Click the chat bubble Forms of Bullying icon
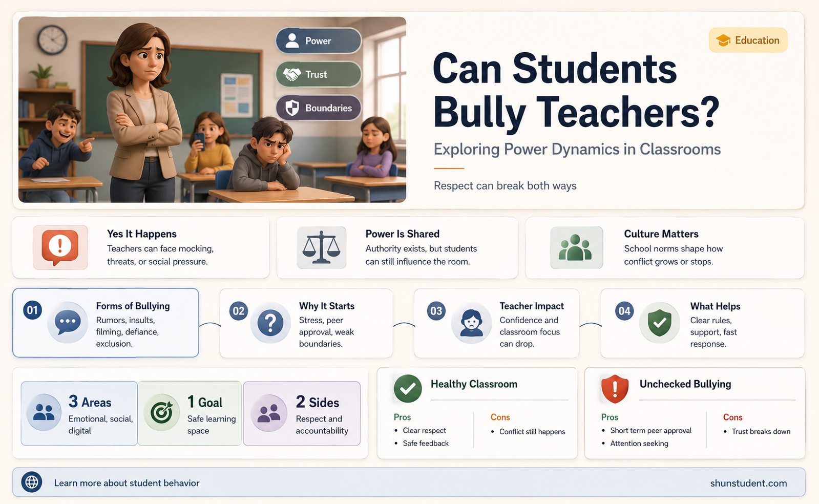 click(x=68, y=323)
